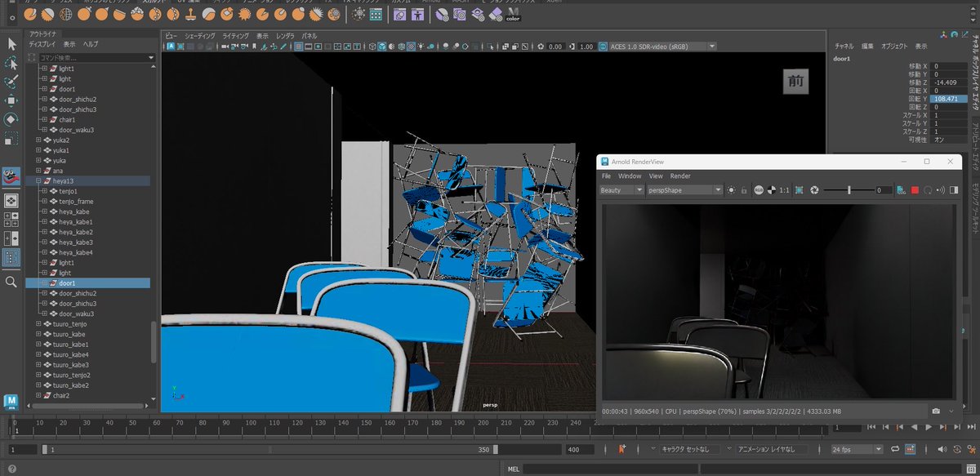Stop the Arnold render with red square

pos(915,190)
